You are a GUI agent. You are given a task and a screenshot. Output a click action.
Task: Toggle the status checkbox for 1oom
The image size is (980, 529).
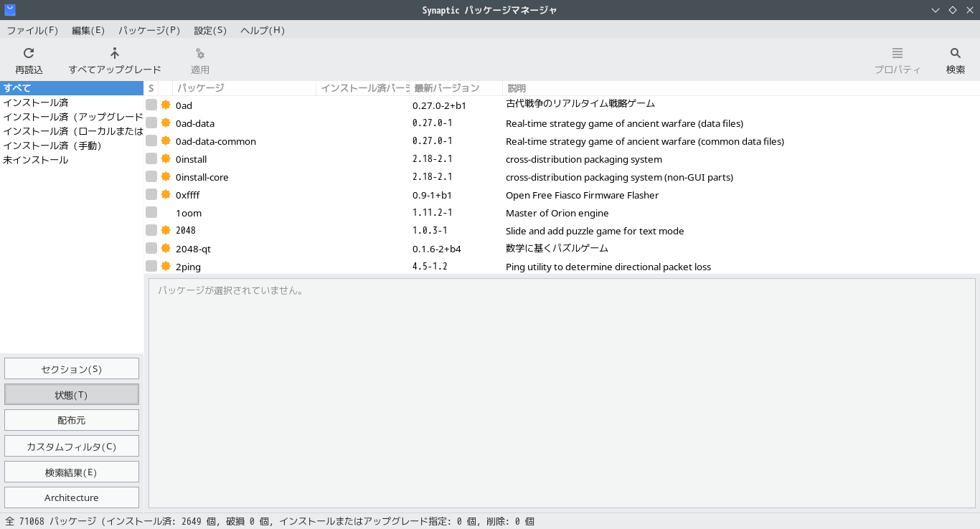click(x=151, y=212)
